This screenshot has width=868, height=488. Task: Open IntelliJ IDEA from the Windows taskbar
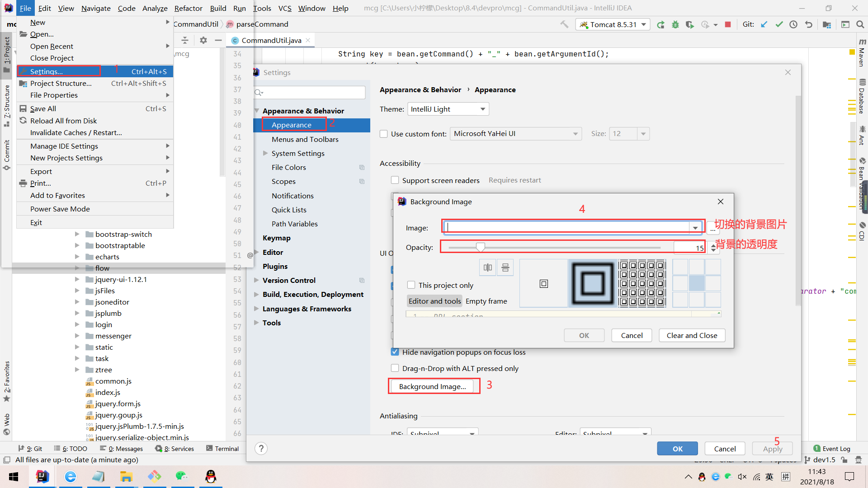[x=42, y=477]
